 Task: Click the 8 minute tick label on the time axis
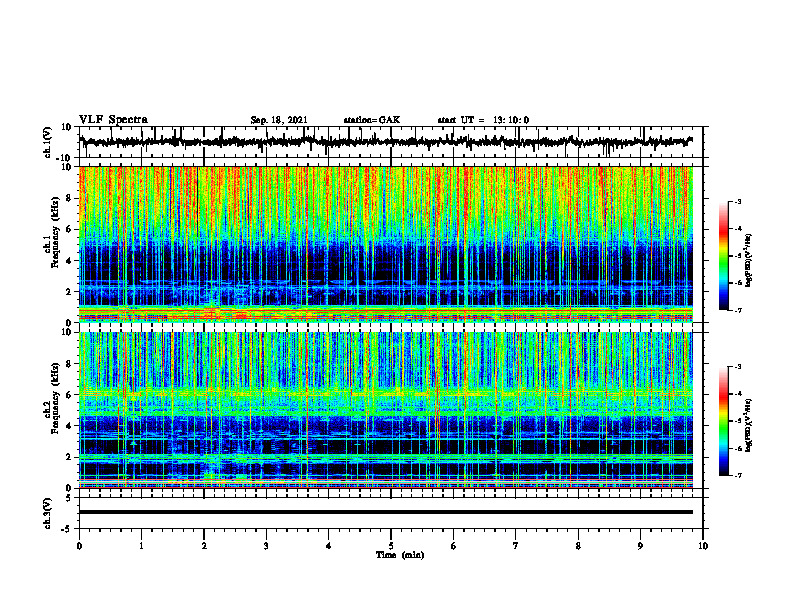tap(578, 546)
